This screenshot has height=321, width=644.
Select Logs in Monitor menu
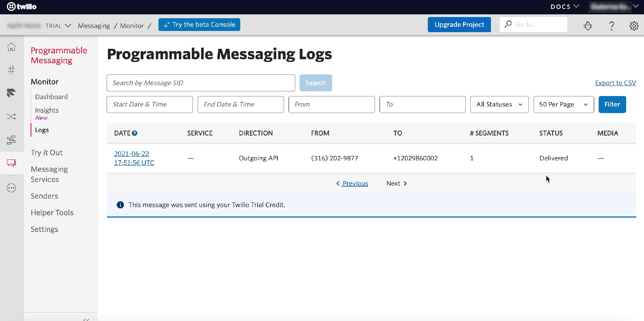42,130
